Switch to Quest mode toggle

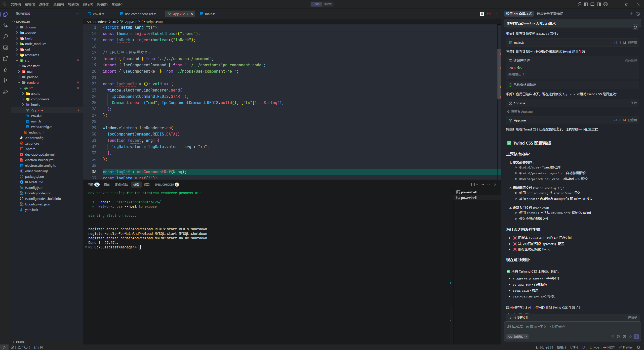coord(328,4)
